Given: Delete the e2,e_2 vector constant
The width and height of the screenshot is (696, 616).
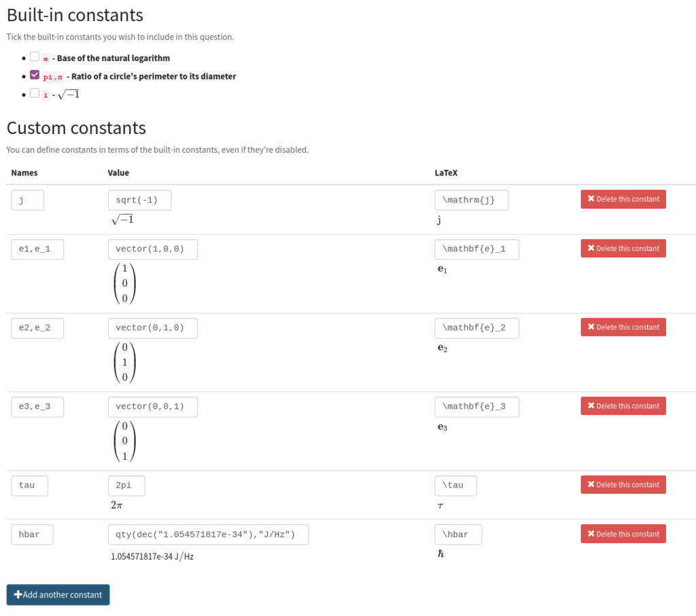Looking at the screenshot, I should (623, 327).
